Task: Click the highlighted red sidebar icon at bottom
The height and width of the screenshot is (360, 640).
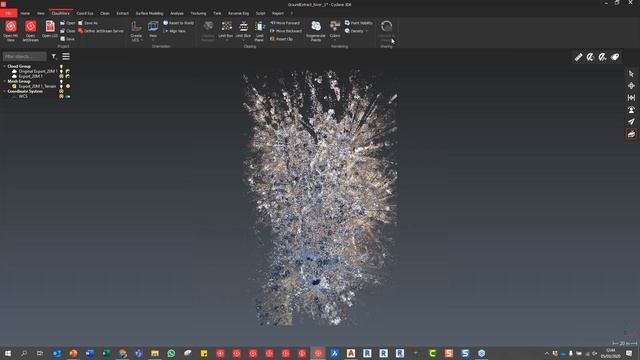Action: pyautogui.click(x=631, y=134)
